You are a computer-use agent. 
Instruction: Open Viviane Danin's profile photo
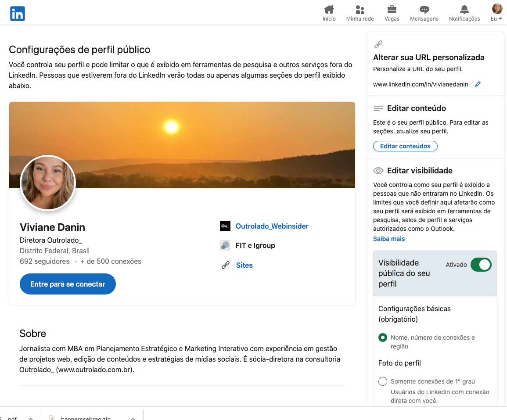(47, 183)
